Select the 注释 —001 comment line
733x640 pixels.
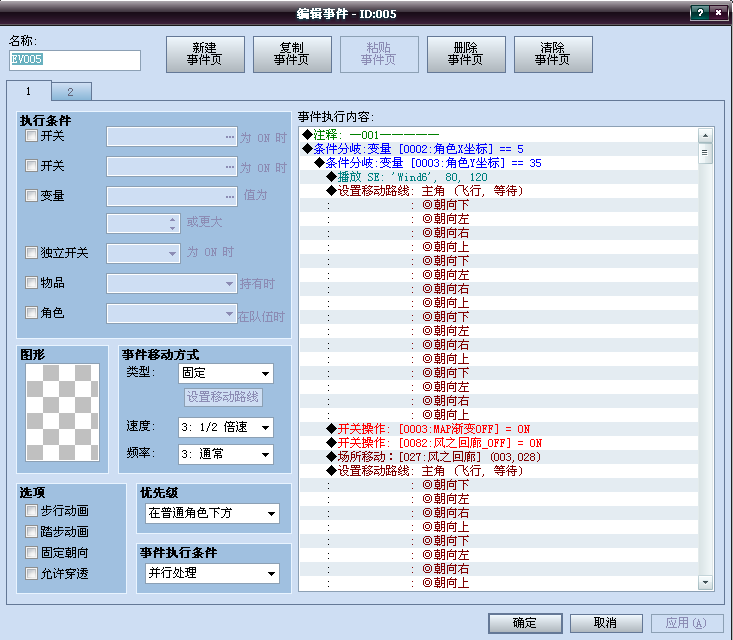tap(499, 135)
